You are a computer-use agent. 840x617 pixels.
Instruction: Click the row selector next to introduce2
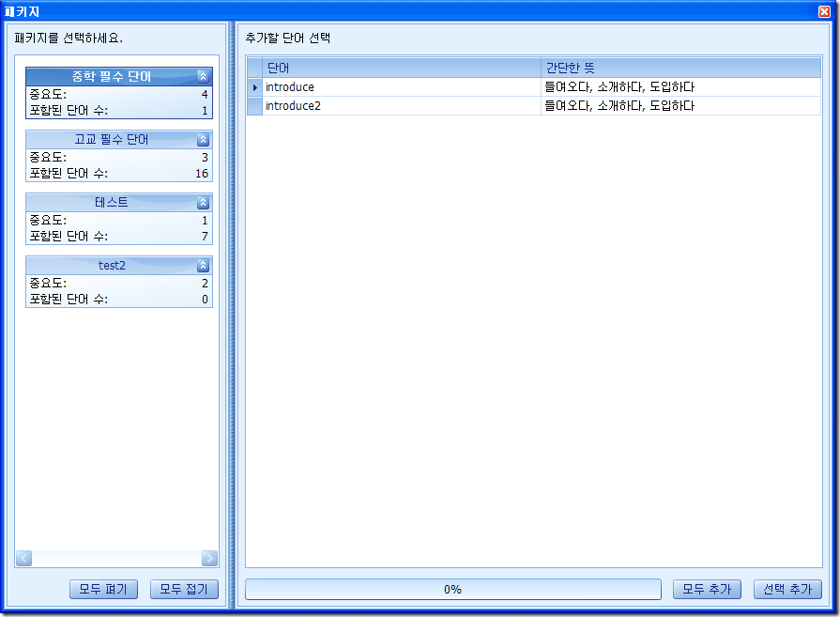[x=254, y=105]
